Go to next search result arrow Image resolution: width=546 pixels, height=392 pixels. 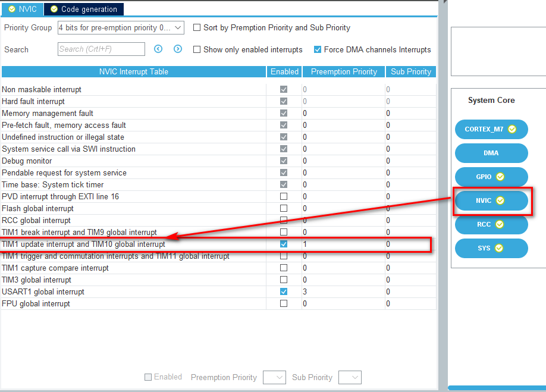click(x=178, y=49)
